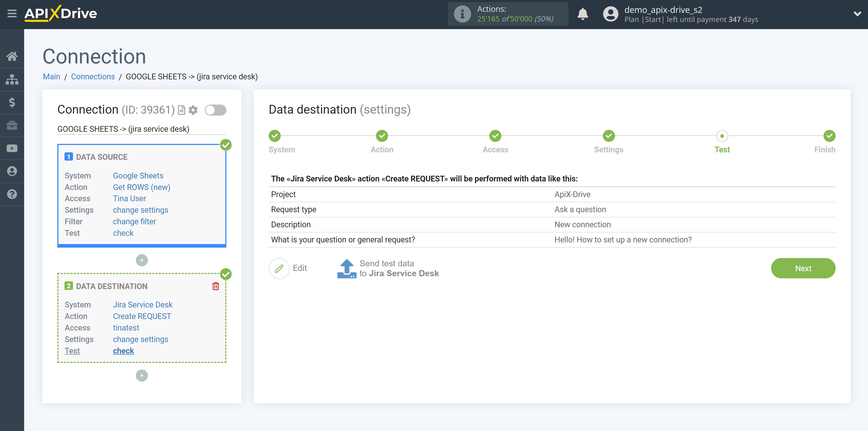Screen dimensions: 868x431
Task: Open the hamburger menu
Action: [x=12, y=14]
